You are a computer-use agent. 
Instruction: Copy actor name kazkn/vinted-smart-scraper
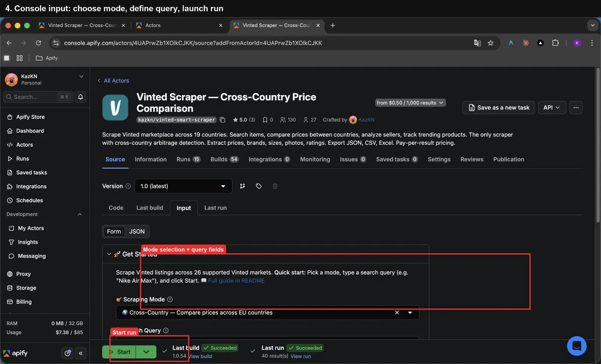click(x=222, y=120)
